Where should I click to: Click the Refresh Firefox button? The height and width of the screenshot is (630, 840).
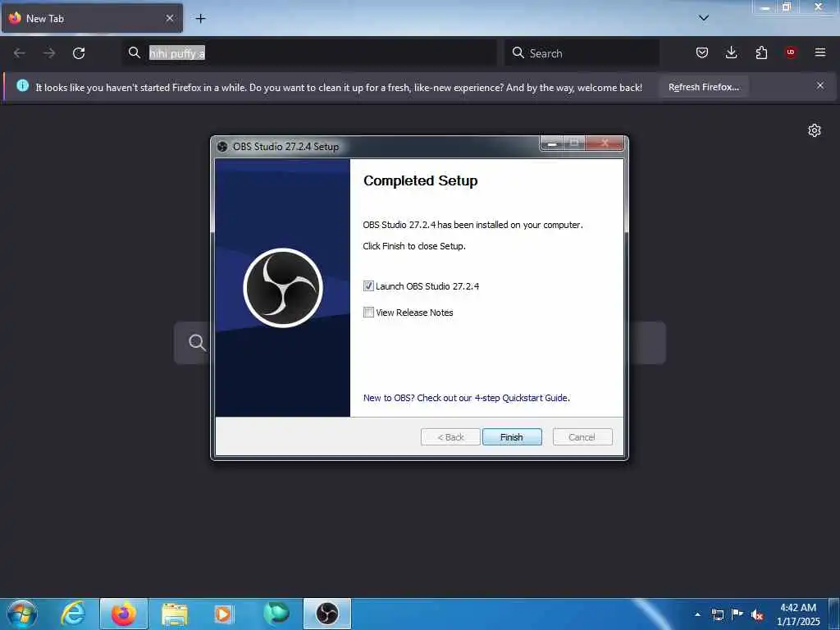[703, 87]
